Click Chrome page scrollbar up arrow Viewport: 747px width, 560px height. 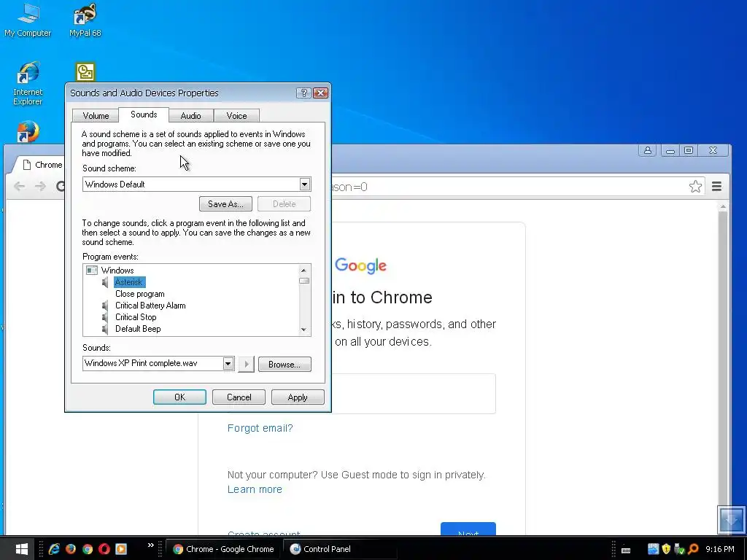click(723, 206)
